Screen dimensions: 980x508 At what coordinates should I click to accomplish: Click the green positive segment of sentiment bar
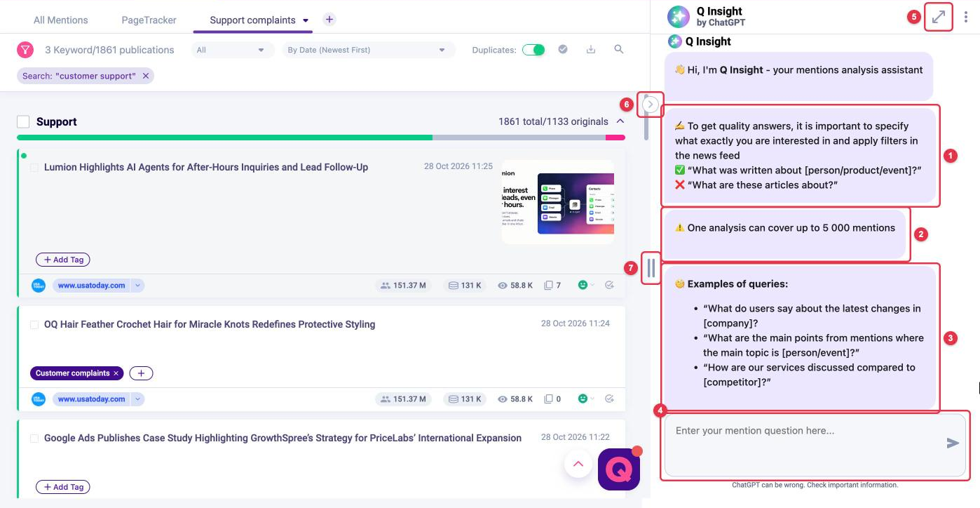coord(224,138)
